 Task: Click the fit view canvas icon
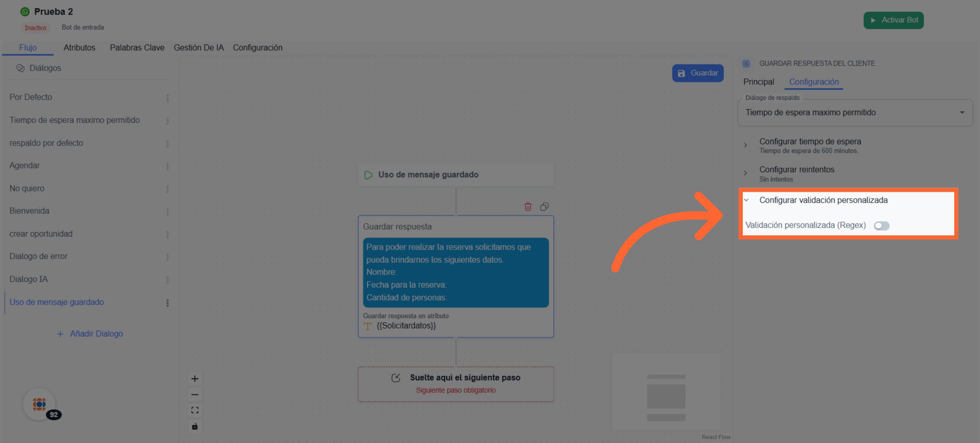[195, 410]
